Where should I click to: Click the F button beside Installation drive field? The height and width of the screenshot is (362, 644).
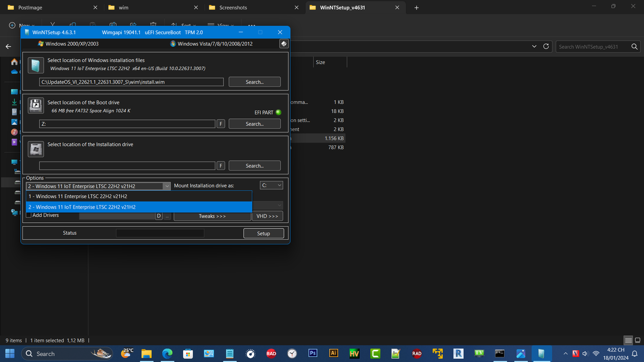(220, 165)
